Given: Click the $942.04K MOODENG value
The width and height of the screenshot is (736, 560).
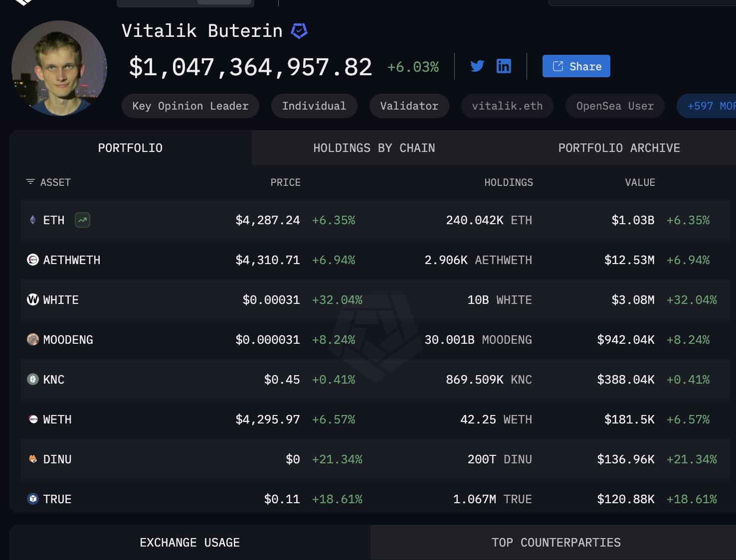Looking at the screenshot, I should 626,340.
